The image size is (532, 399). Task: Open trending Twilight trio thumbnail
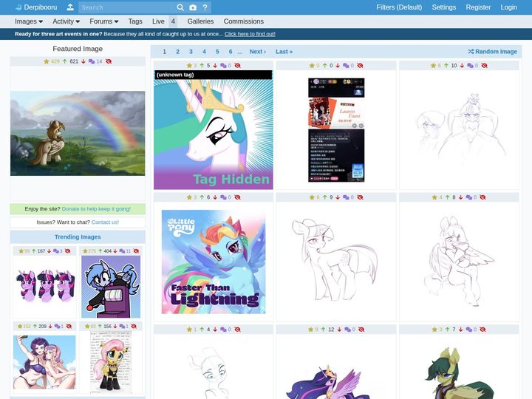click(45, 286)
